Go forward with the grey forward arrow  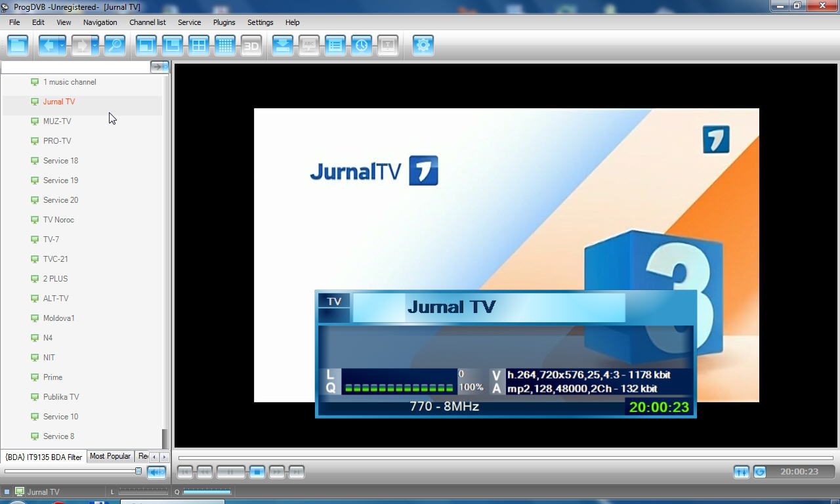pos(81,45)
